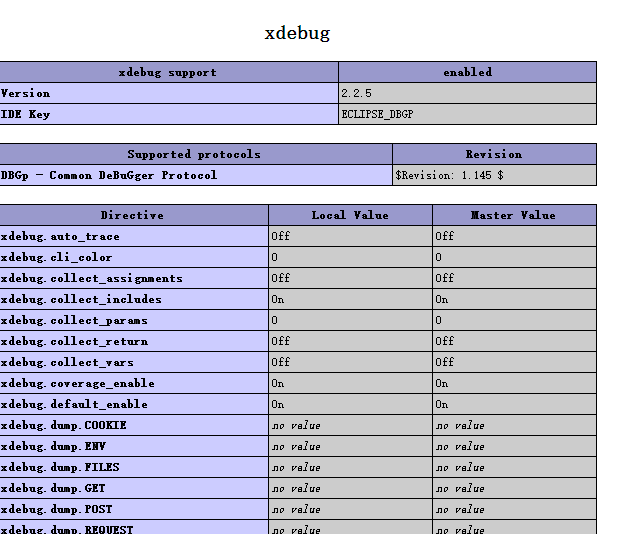Click the Master Value column header
The width and height of the screenshot is (620, 534).
tap(514, 215)
